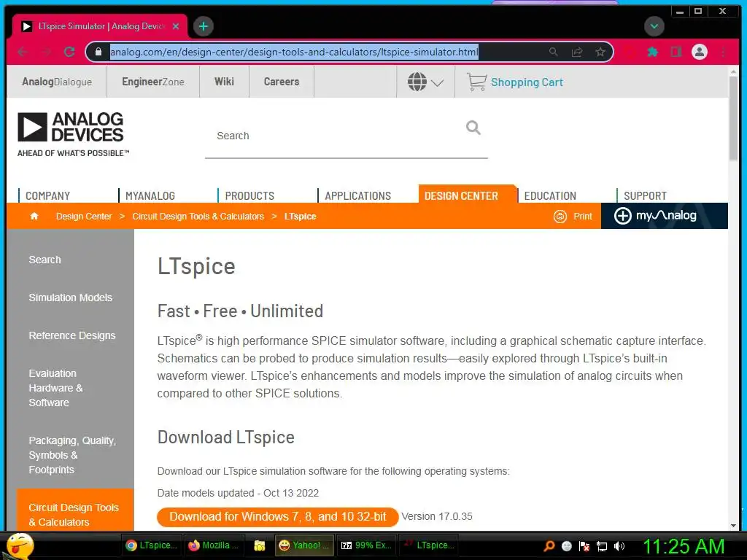Click the smiley Start button on taskbar
The width and height of the screenshot is (747, 560).
pos(20,545)
